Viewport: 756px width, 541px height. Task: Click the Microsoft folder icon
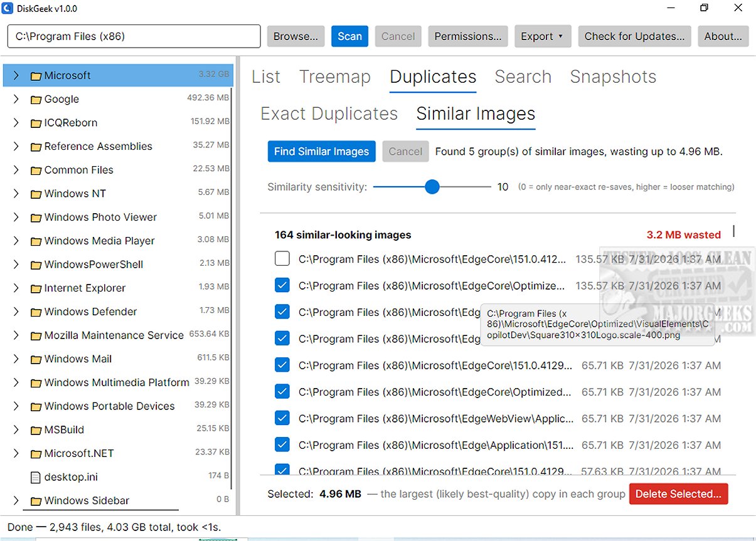pyautogui.click(x=36, y=76)
